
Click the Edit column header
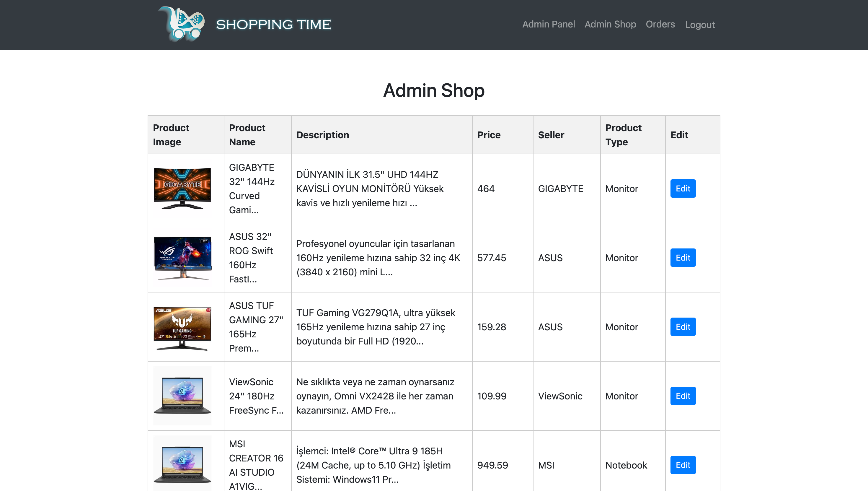coord(692,135)
